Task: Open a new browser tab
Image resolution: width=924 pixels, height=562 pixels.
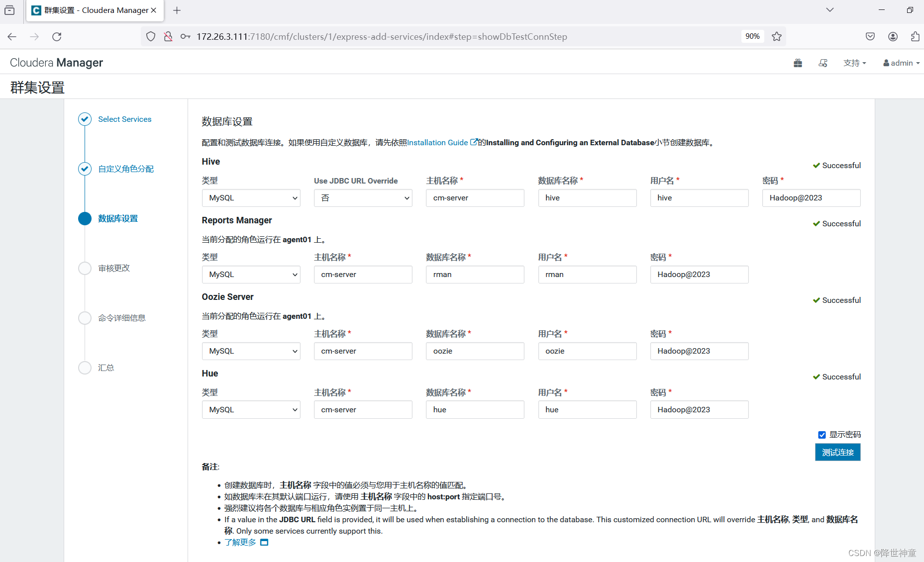Action: pyautogui.click(x=177, y=10)
